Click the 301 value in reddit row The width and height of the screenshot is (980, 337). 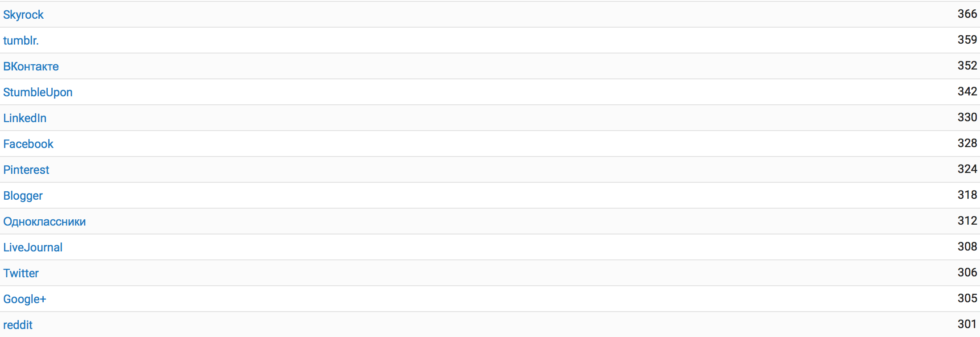click(967, 324)
